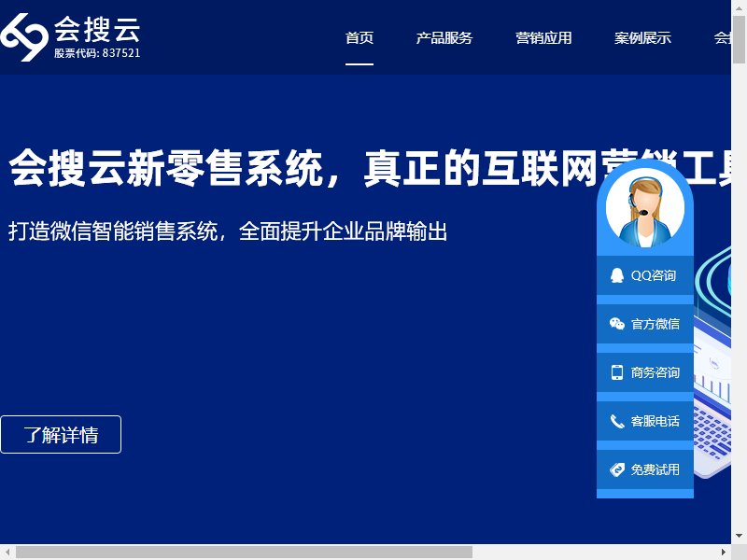Open the 首页 navigation tab
The width and height of the screenshot is (747, 560).
click(359, 37)
